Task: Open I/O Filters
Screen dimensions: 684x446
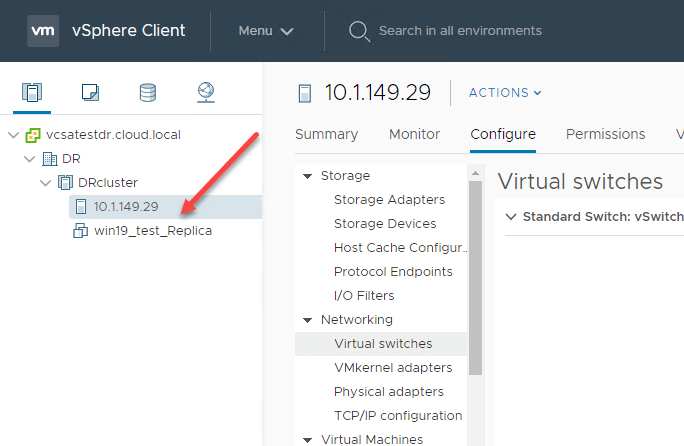Action: 364,296
